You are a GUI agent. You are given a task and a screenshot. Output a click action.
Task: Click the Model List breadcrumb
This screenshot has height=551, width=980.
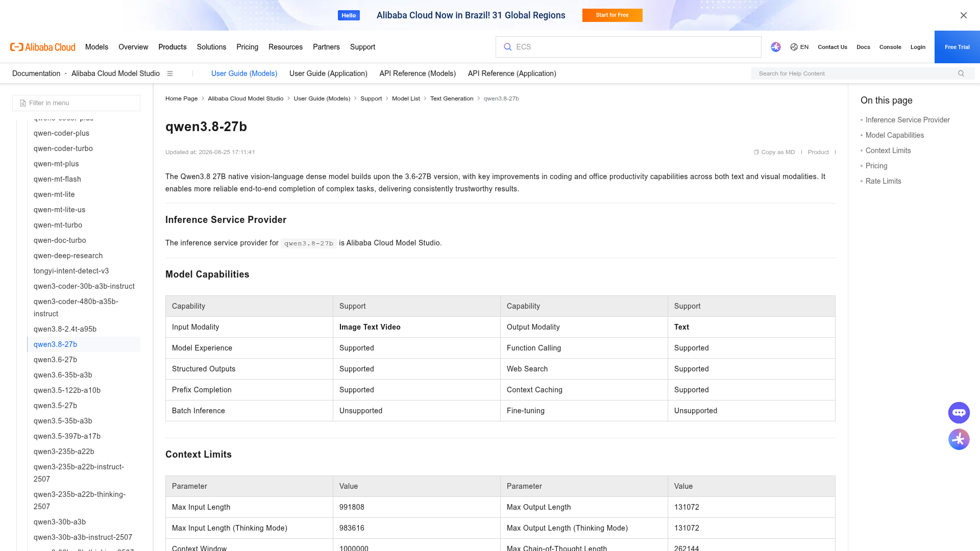406,98
